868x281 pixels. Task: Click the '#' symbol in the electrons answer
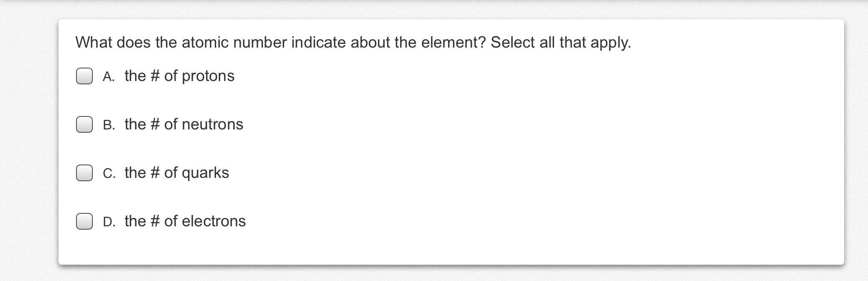155,221
